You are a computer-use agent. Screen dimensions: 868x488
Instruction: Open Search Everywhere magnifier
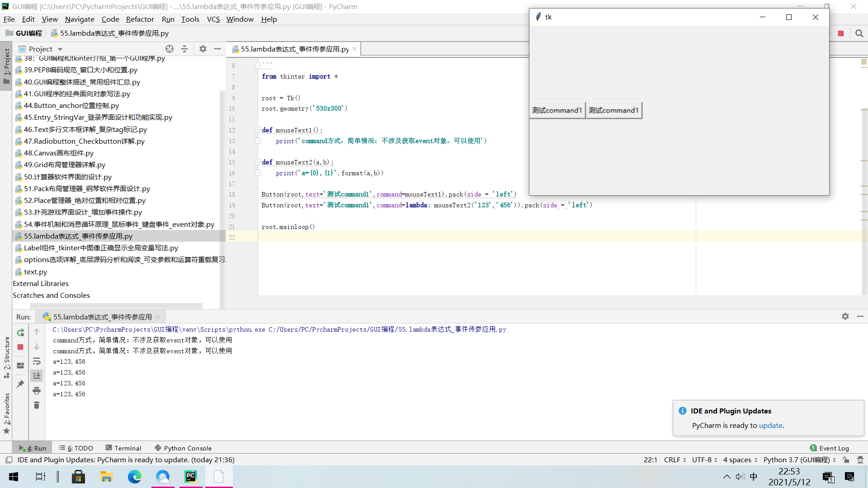coord(859,33)
